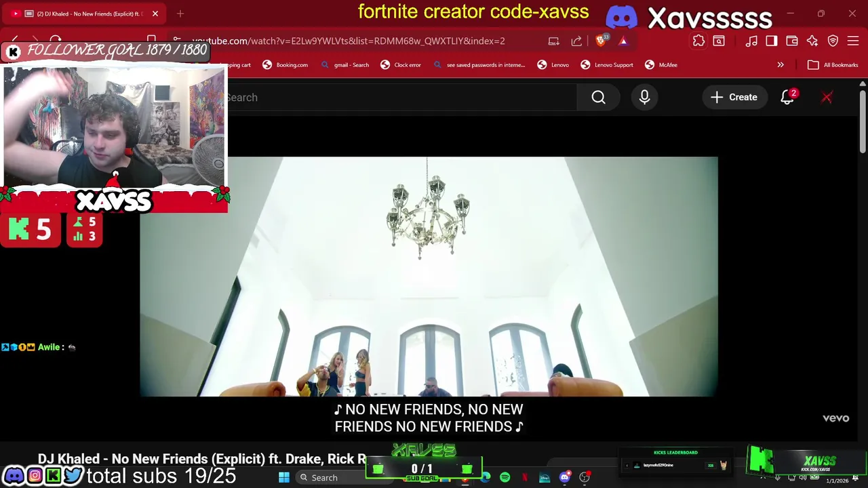Click the YouTube Create button
The height and width of the screenshot is (488, 868).
coord(734,98)
